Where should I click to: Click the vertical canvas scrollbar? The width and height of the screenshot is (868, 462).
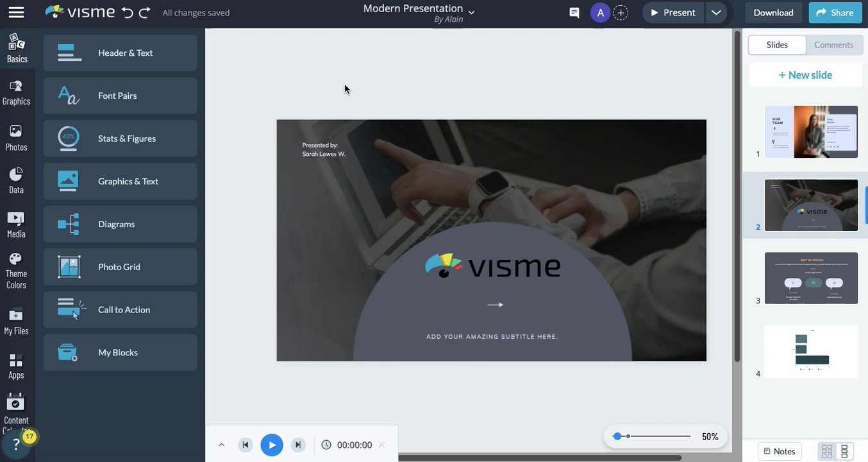click(737, 196)
